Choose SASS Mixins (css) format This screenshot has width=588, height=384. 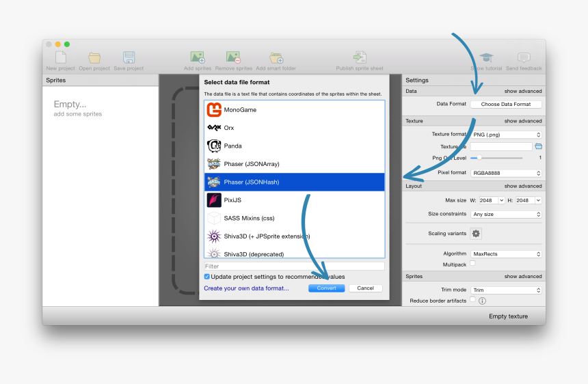[x=295, y=218]
